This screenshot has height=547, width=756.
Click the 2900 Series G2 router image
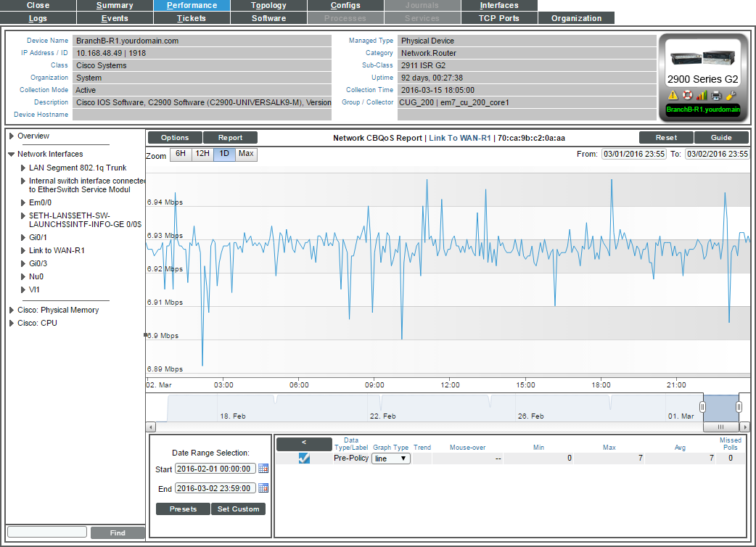(702, 58)
